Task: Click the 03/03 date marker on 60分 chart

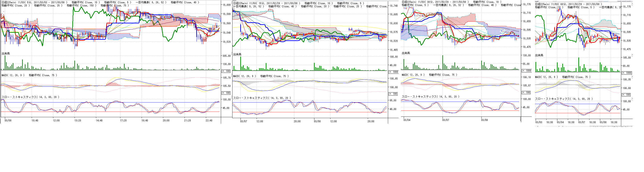Action: (x=539, y=122)
